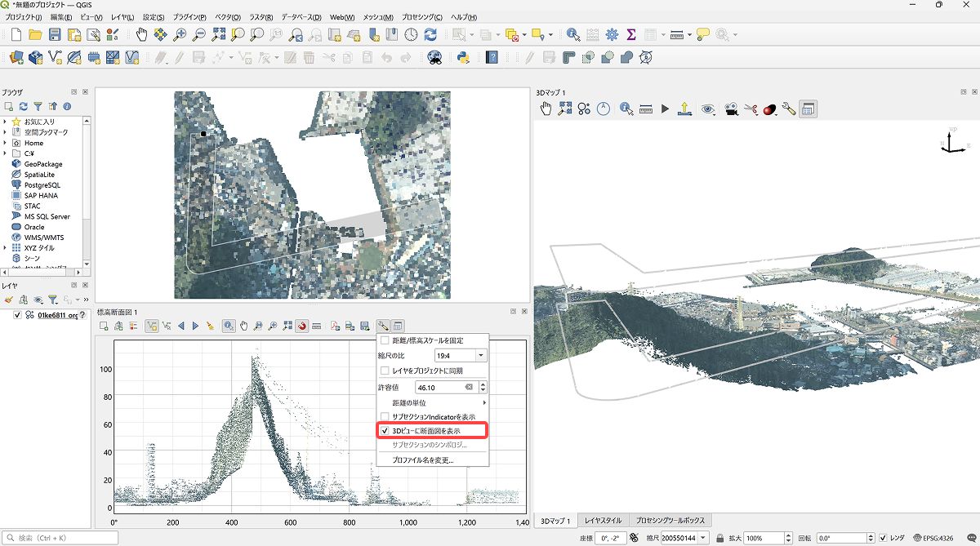Expand the Home browser item
This screenshot has width=980, height=546.
point(5,143)
